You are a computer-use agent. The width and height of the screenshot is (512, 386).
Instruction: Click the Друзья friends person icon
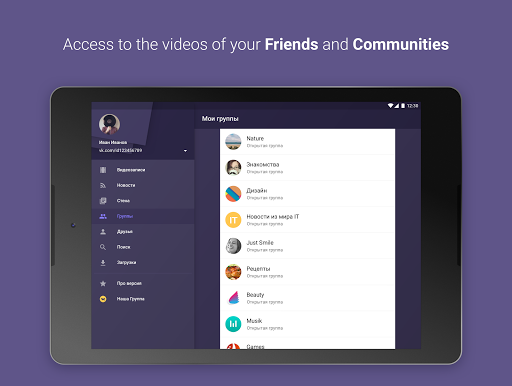[x=103, y=232]
